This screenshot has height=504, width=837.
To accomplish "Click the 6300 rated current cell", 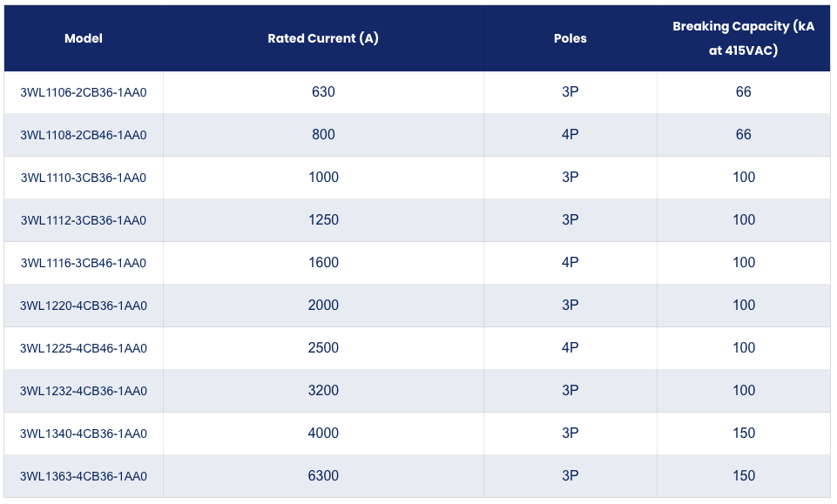I will [323, 476].
